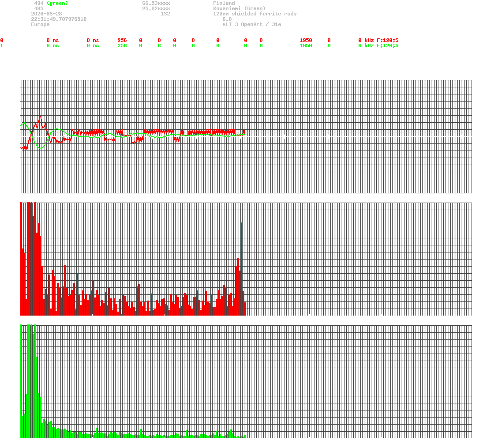
Task: Click the Europe region label
Action: click(x=40, y=24)
